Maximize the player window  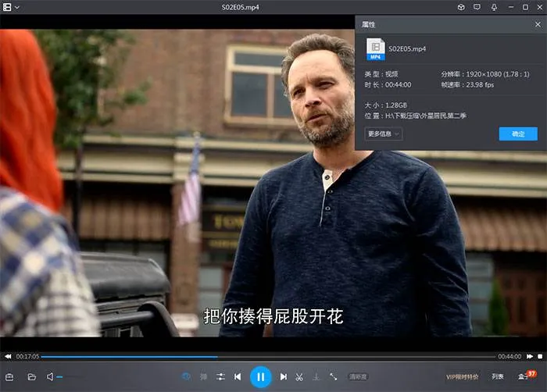(x=525, y=7)
